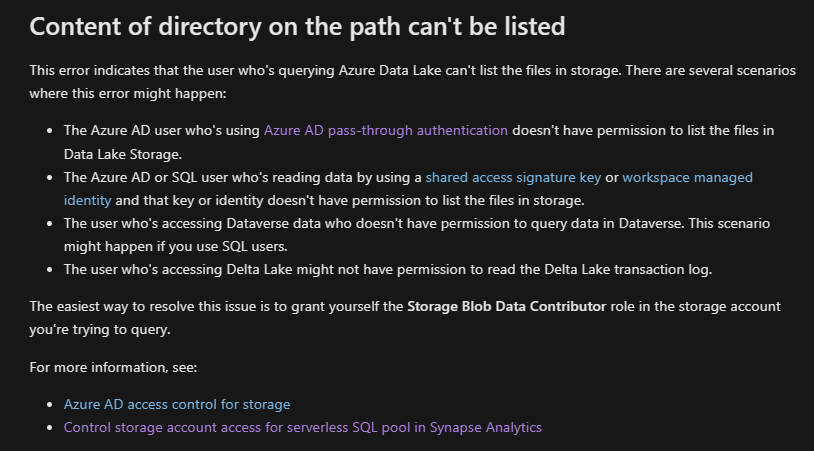The width and height of the screenshot is (814, 451).
Task: Open Azure AD access control for storage
Action: [x=177, y=404]
